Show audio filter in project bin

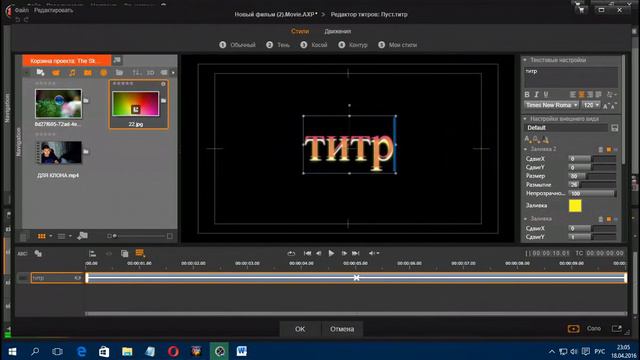click(x=72, y=73)
